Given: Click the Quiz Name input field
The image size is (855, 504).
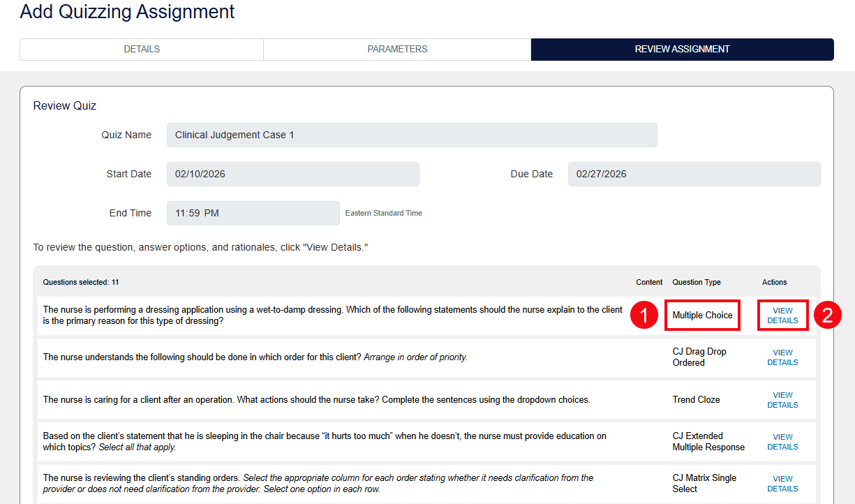Looking at the screenshot, I should (x=411, y=135).
